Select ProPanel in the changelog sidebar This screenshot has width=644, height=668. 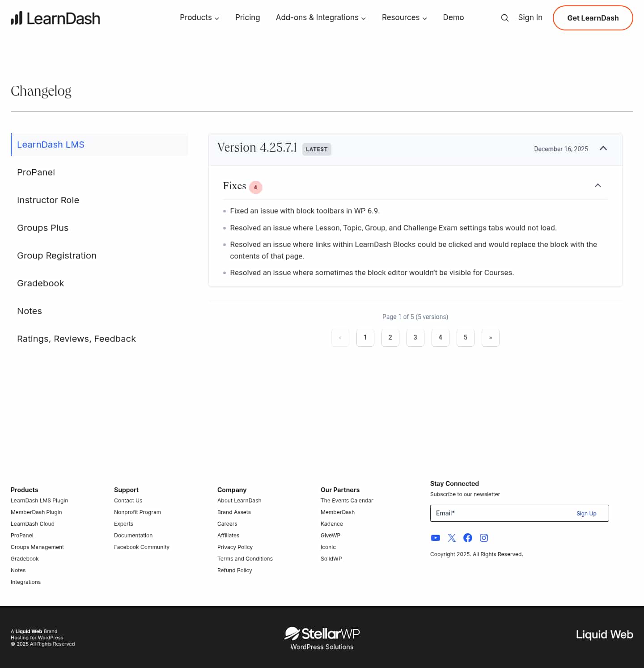point(36,172)
